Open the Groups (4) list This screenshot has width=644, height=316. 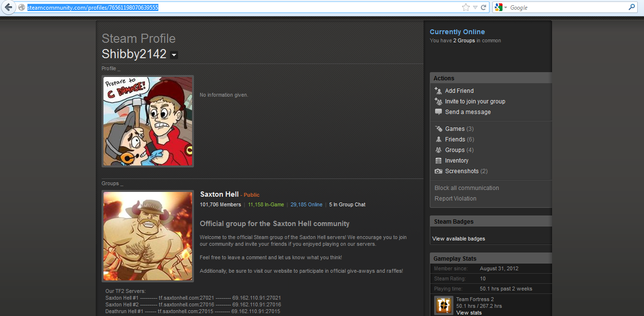459,150
